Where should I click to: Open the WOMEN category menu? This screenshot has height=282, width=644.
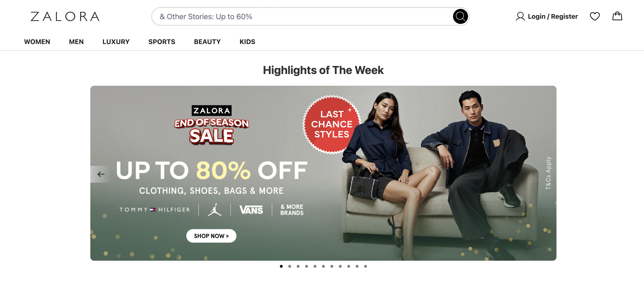click(x=37, y=42)
